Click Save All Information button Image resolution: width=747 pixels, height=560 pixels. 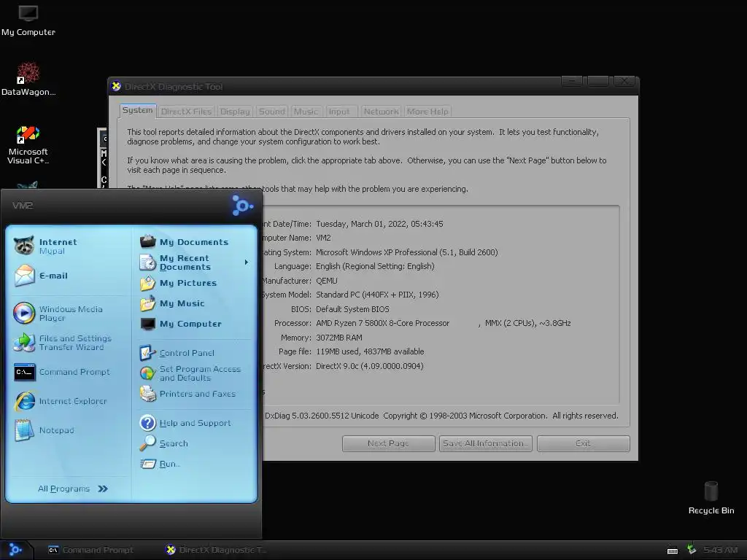485,443
